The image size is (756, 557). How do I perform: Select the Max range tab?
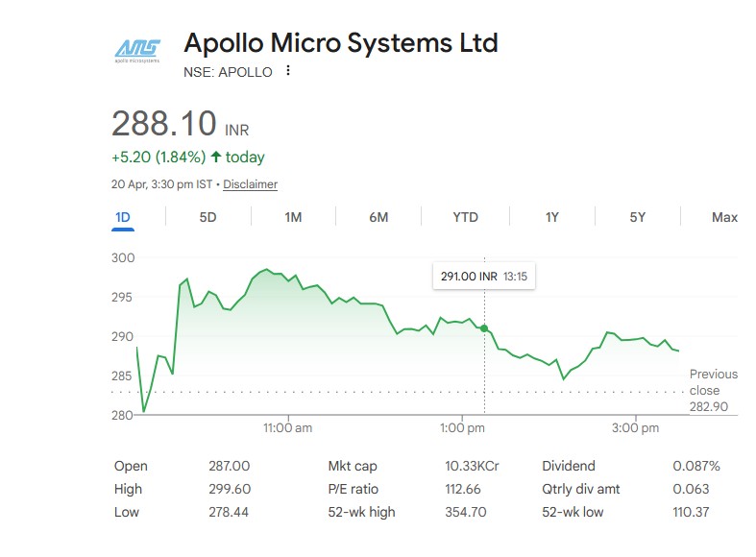[724, 217]
